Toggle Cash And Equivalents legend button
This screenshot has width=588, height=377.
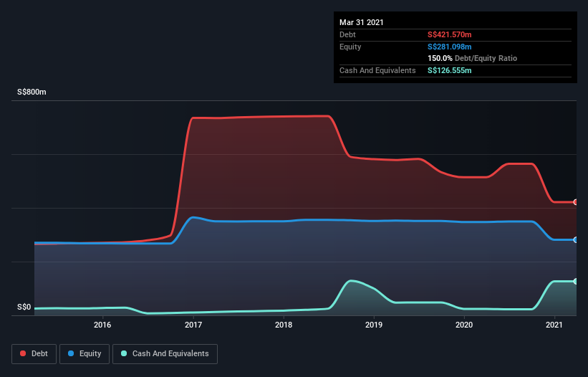click(x=165, y=354)
